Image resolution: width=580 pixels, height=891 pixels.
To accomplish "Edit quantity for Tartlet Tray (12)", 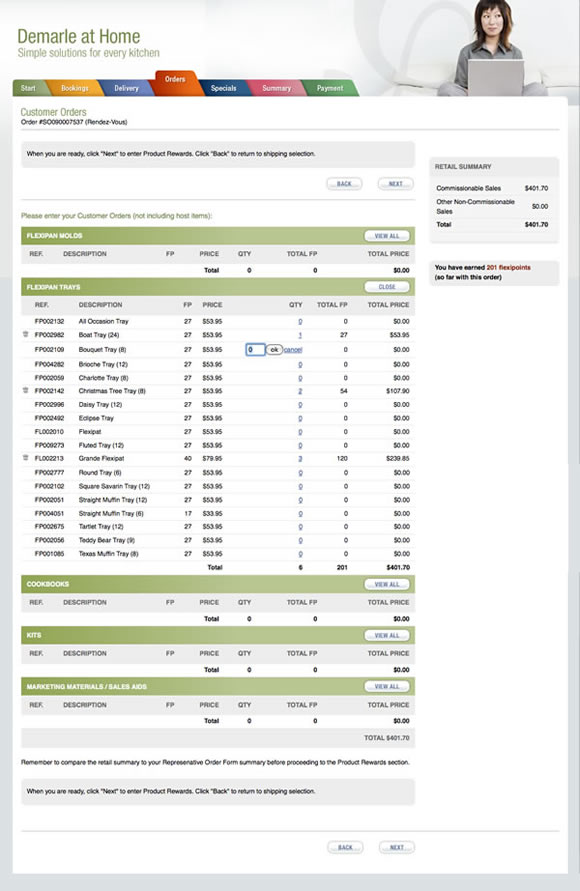I will [300, 527].
